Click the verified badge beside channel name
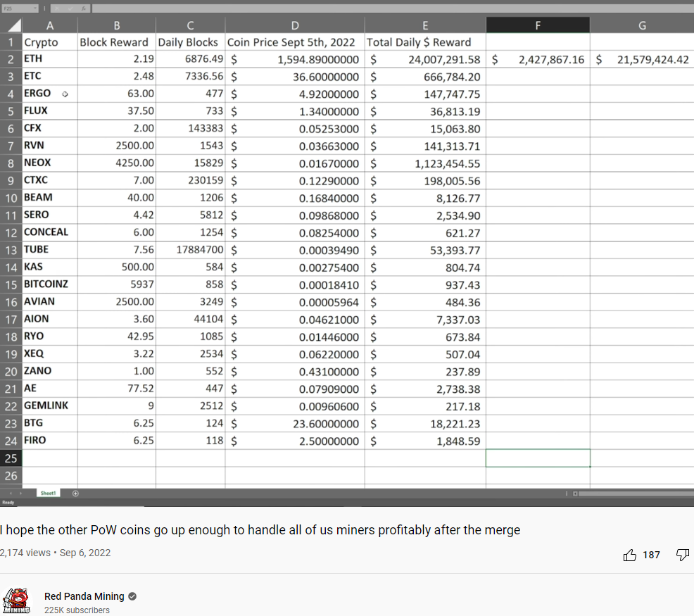Screen dimensions: 694x616 (x=132, y=596)
